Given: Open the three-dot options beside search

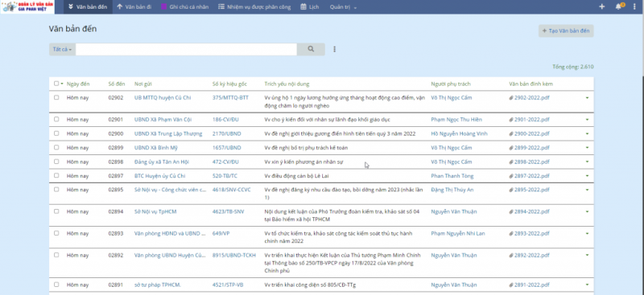Looking at the screenshot, I should pyautogui.click(x=334, y=49).
